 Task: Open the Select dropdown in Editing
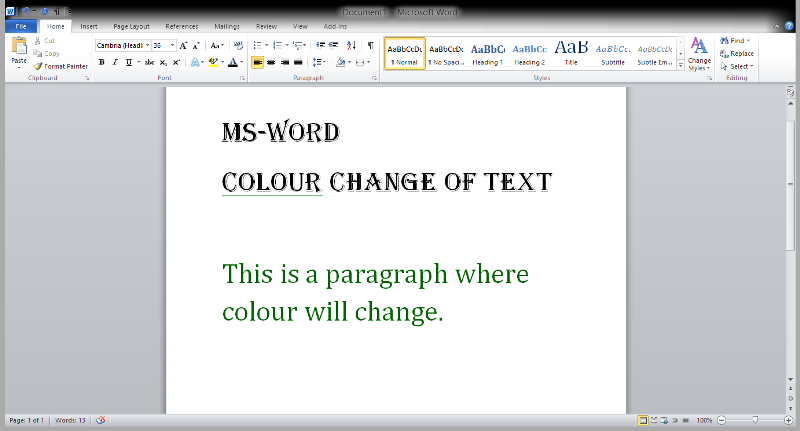(737, 66)
